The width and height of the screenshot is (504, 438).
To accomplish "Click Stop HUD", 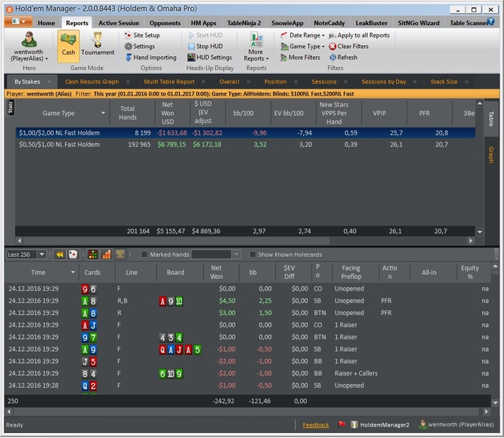I will click(x=205, y=46).
